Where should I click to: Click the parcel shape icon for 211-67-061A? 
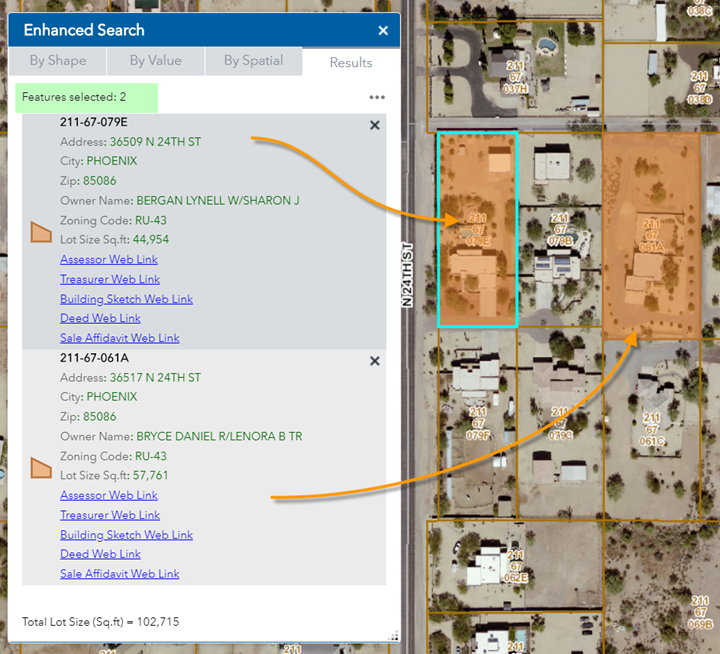[x=41, y=468]
